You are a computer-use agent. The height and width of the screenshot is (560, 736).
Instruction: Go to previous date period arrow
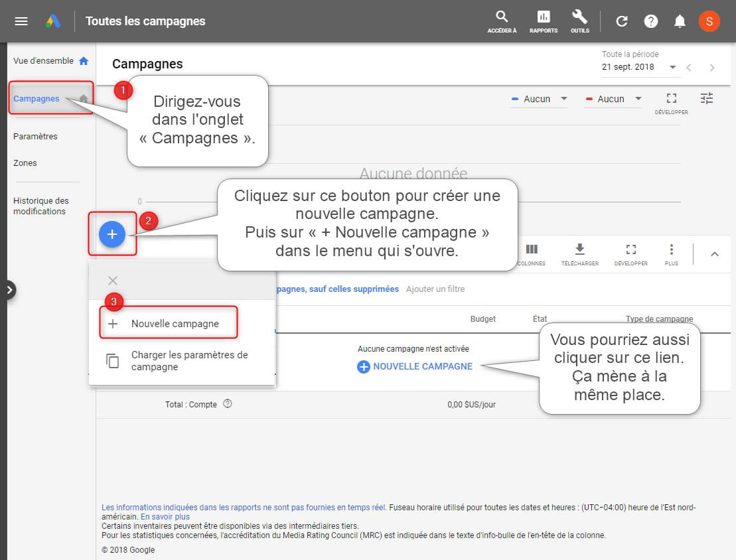click(689, 68)
